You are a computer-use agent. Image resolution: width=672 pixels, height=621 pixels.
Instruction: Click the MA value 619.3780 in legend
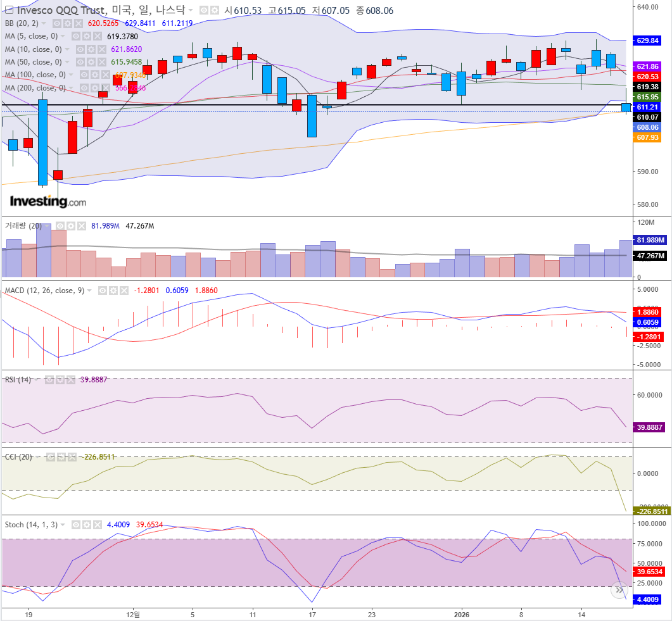(x=123, y=37)
